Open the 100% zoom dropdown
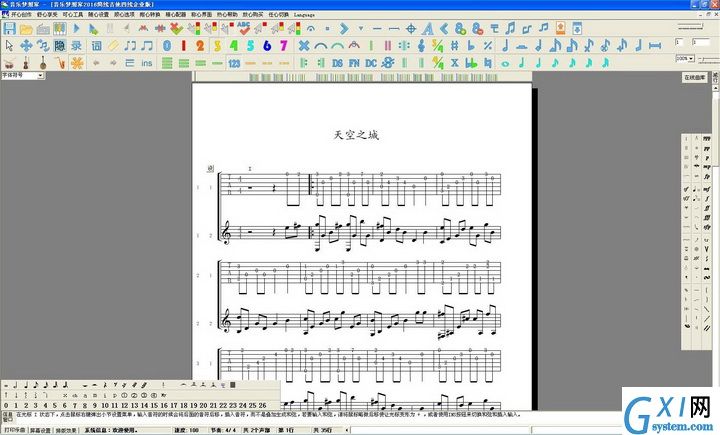Screen dimensions: 720x435 point(691,59)
